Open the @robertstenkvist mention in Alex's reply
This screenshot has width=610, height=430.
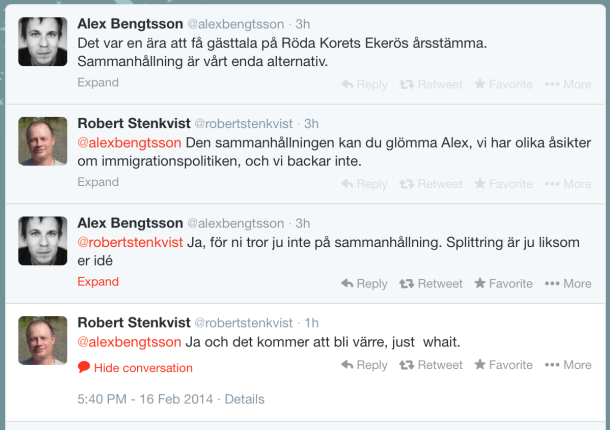pos(130,242)
